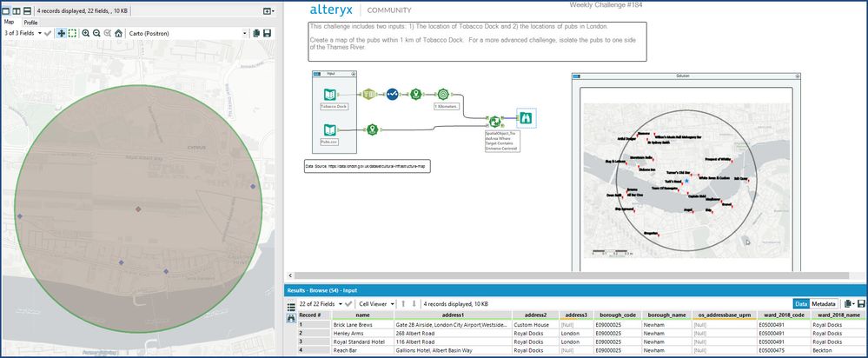Select the Royal Standard Hotel cell
The height and width of the screenshot is (358, 868).
tap(362, 341)
